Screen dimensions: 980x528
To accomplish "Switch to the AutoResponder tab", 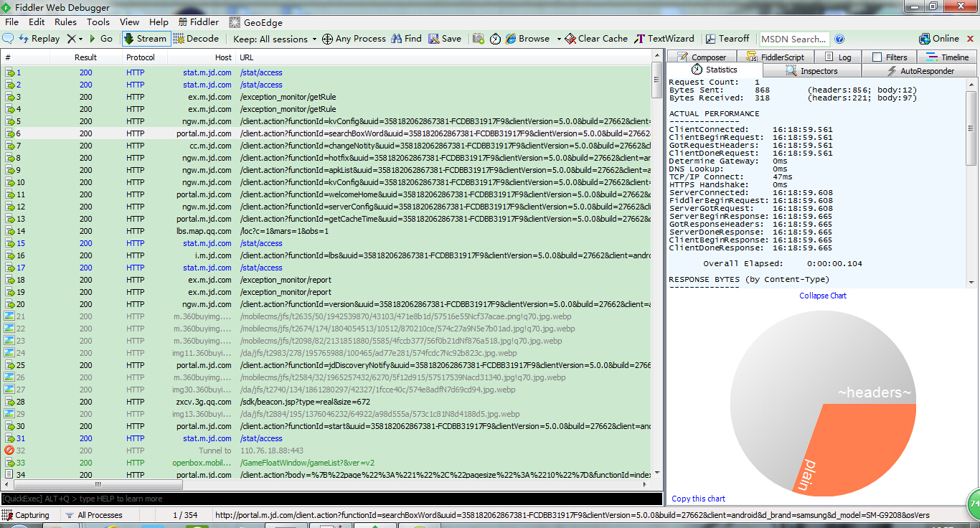I will (x=920, y=71).
